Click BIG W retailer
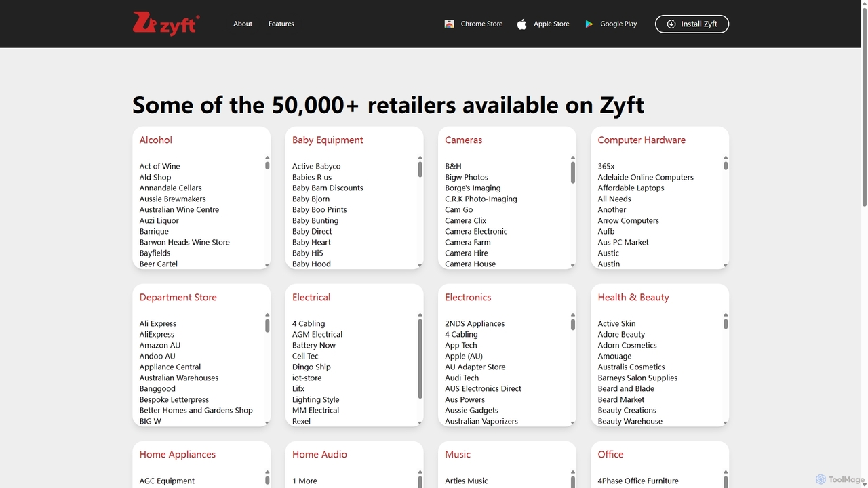The image size is (868, 488). point(151,421)
